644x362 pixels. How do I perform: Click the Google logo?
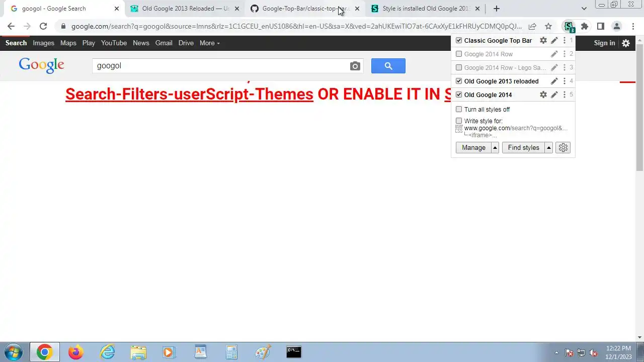point(42,65)
